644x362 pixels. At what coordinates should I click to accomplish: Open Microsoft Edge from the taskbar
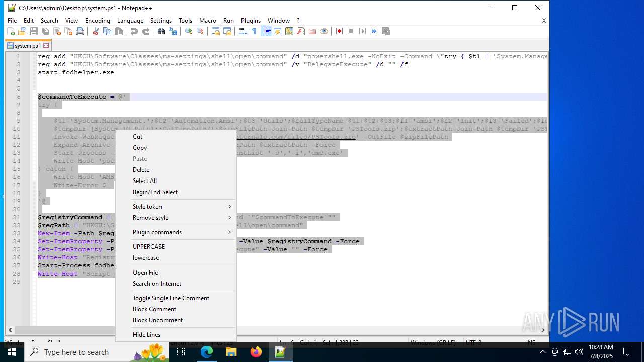(207, 352)
